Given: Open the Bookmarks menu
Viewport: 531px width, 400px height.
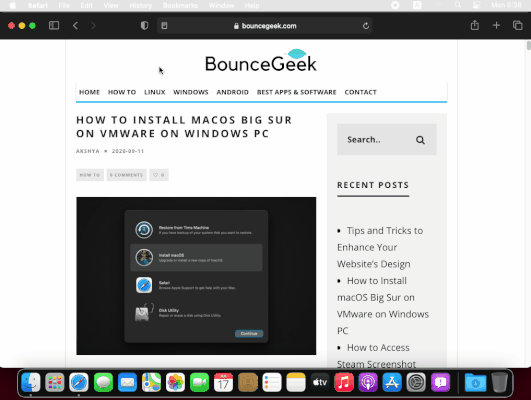Looking at the screenshot, I should [x=180, y=5].
